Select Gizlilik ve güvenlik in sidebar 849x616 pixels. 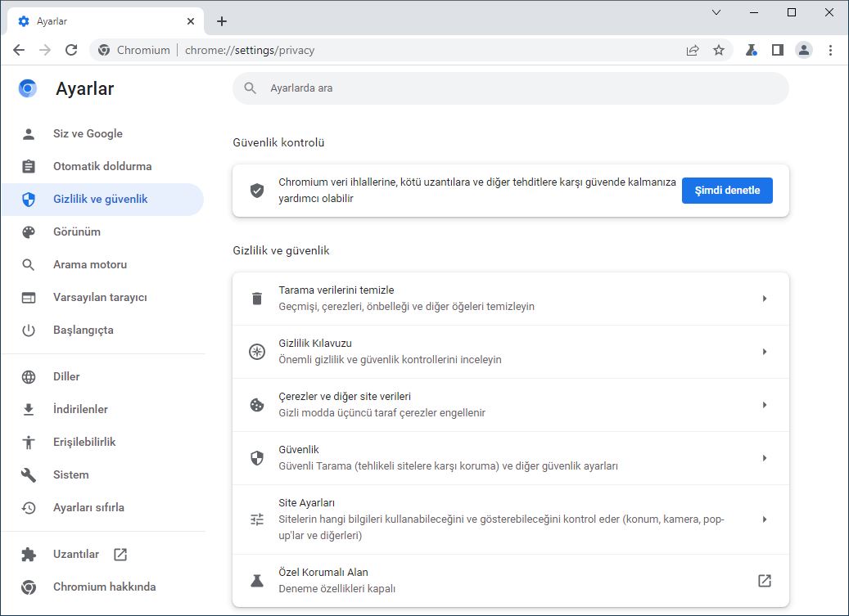(x=102, y=199)
